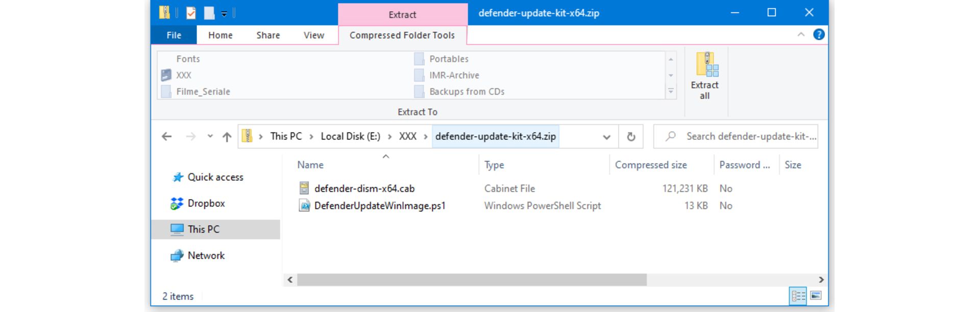Expand the chevron after XXX breadcrumb

point(425,136)
